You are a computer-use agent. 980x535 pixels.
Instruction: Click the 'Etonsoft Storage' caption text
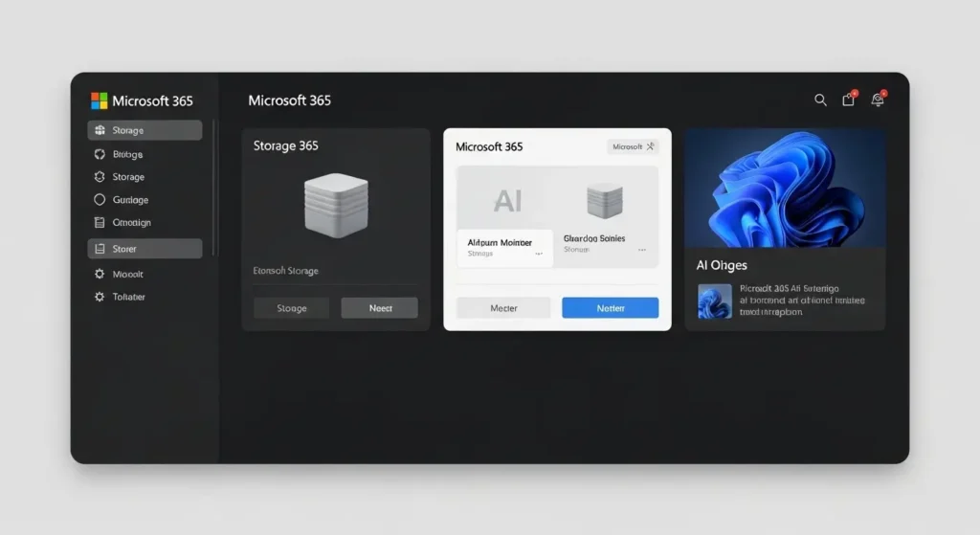(285, 271)
